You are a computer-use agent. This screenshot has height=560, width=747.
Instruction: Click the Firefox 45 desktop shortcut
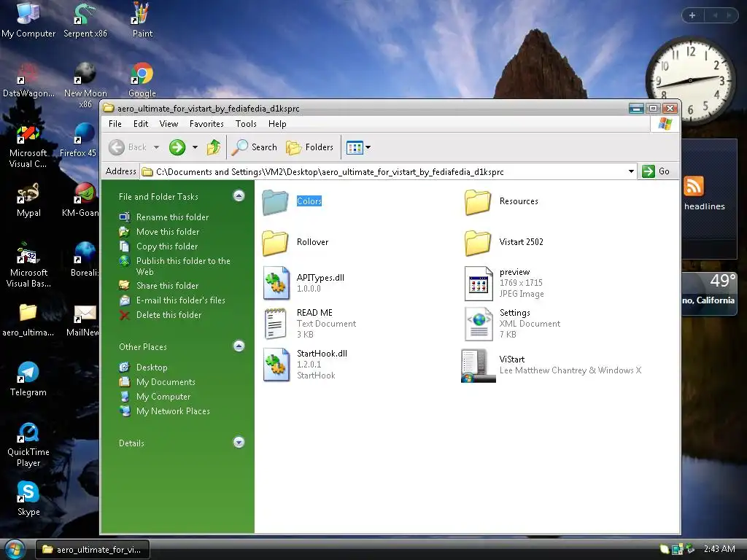(x=79, y=140)
